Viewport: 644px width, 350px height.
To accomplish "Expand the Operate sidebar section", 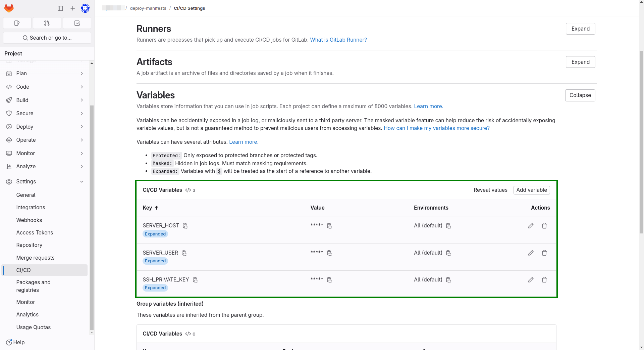I will (x=45, y=140).
